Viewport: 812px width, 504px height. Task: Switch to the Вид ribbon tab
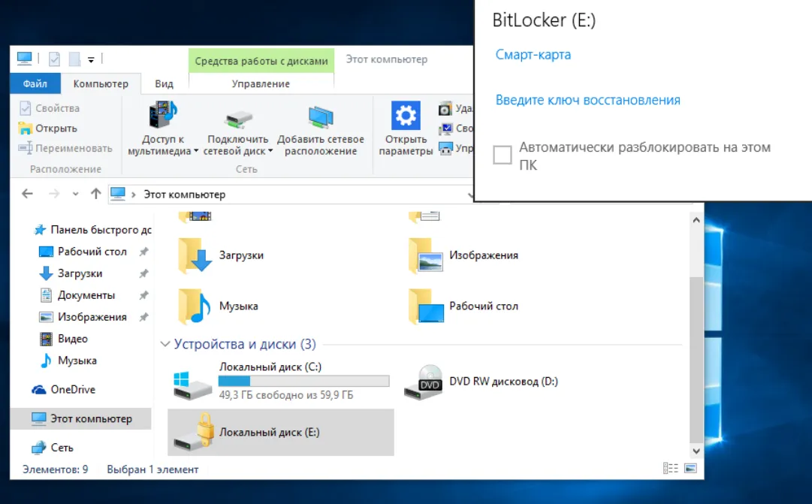pyautogui.click(x=165, y=83)
